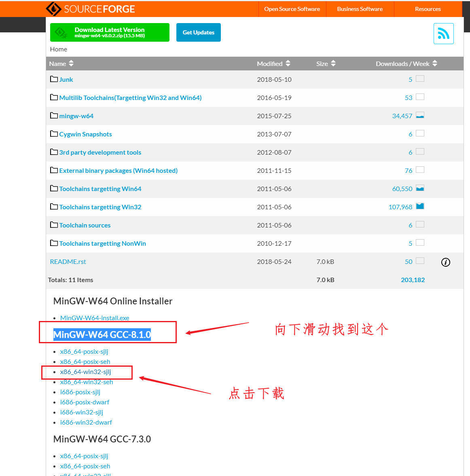The height and width of the screenshot is (476, 470).
Task: Click the 203,182 total downloads figure
Action: coord(413,280)
